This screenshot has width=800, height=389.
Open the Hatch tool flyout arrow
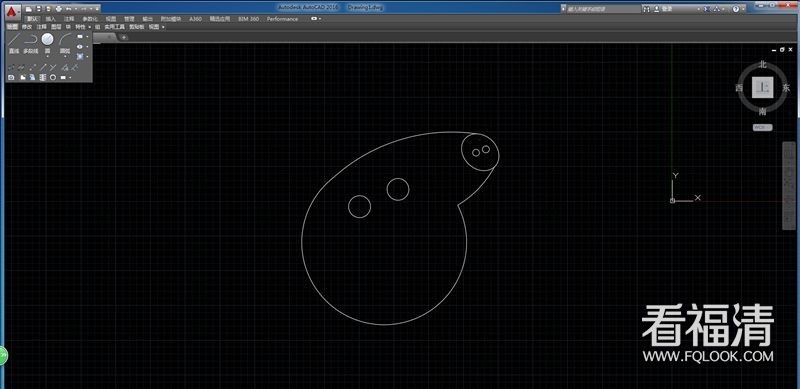(87, 56)
